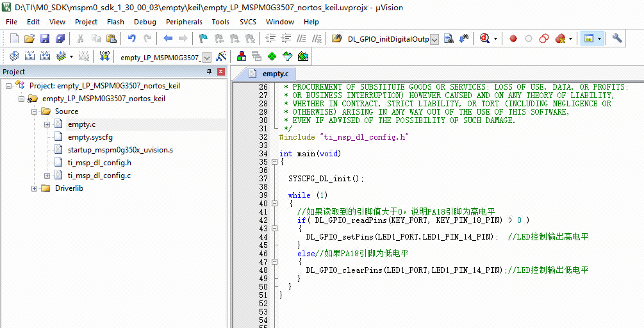Open the SVCS menu
The width and height of the screenshot is (644, 328).
coord(248,22)
